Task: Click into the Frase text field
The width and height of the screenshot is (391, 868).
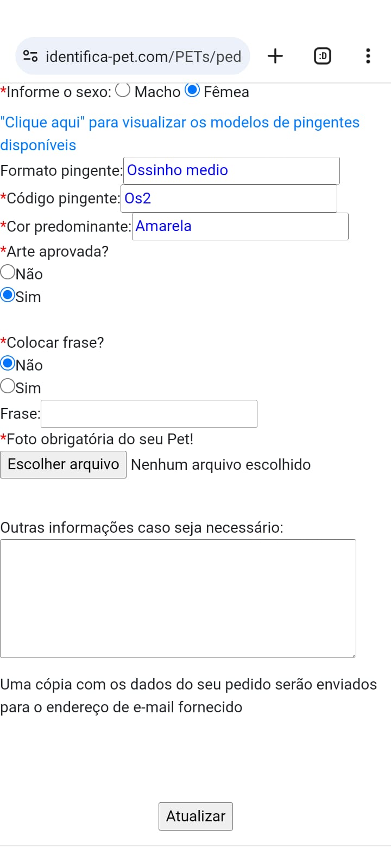Action: tap(149, 414)
